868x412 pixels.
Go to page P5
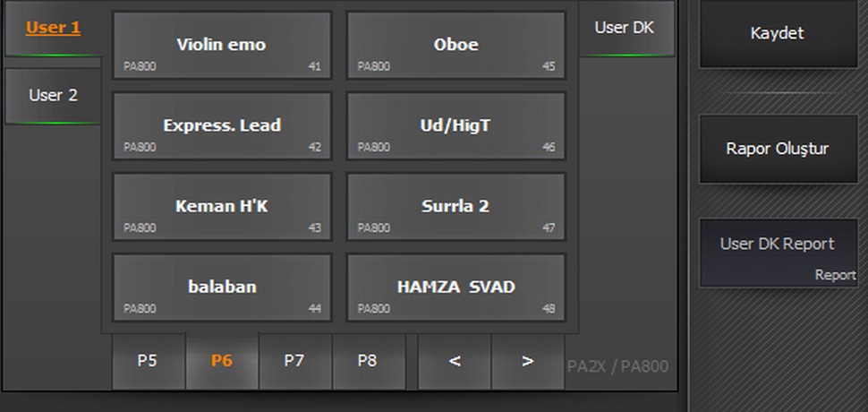click(x=148, y=361)
